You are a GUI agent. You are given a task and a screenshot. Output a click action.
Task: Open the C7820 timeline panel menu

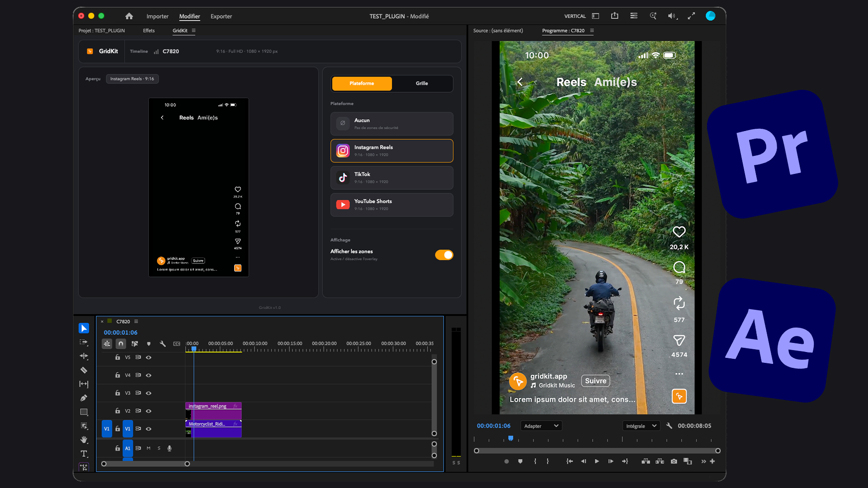tap(136, 322)
